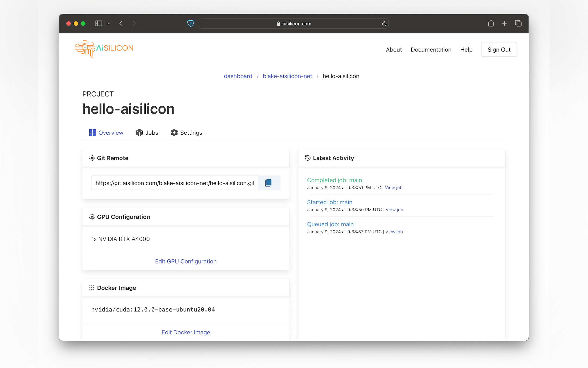
Task: Expand the sidebar dropdown chevron
Action: (x=109, y=23)
